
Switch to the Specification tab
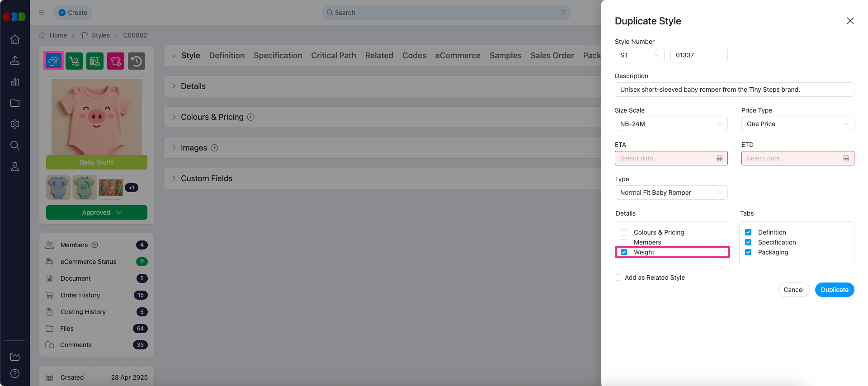point(278,56)
